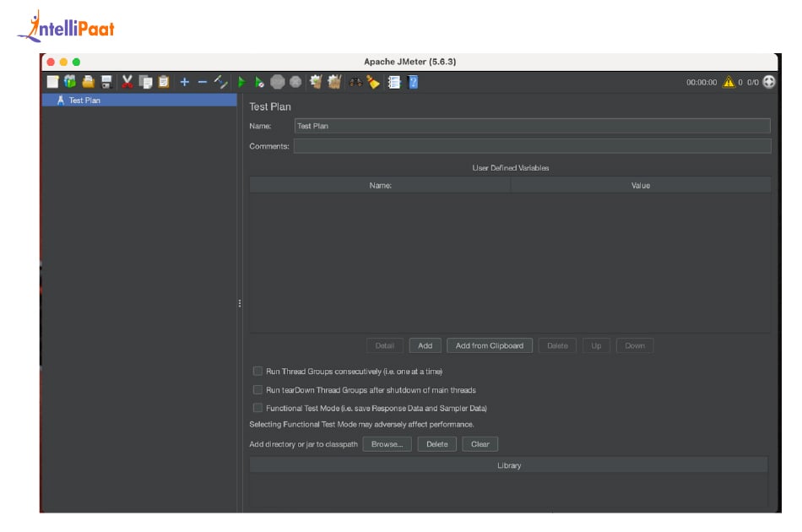Image resolution: width=802 pixels, height=532 pixels.
Task: Click the Clear All results icon
Action: click(x=334, y=82)
